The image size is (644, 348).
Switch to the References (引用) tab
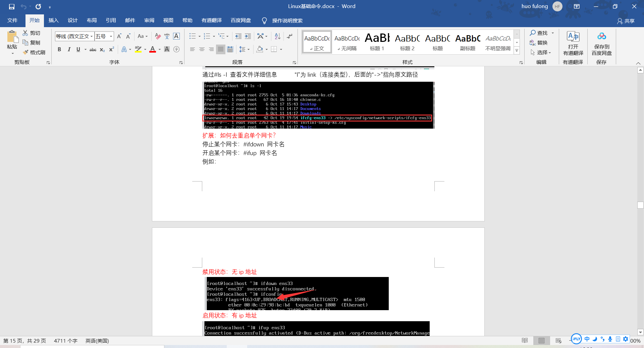(111, 20)
